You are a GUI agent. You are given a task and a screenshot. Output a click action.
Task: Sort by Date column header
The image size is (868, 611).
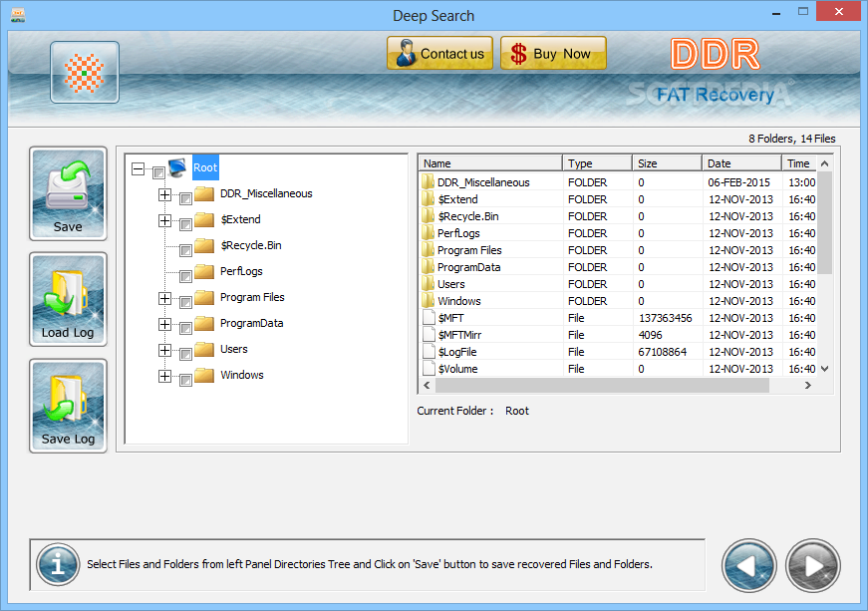(741, 163)
